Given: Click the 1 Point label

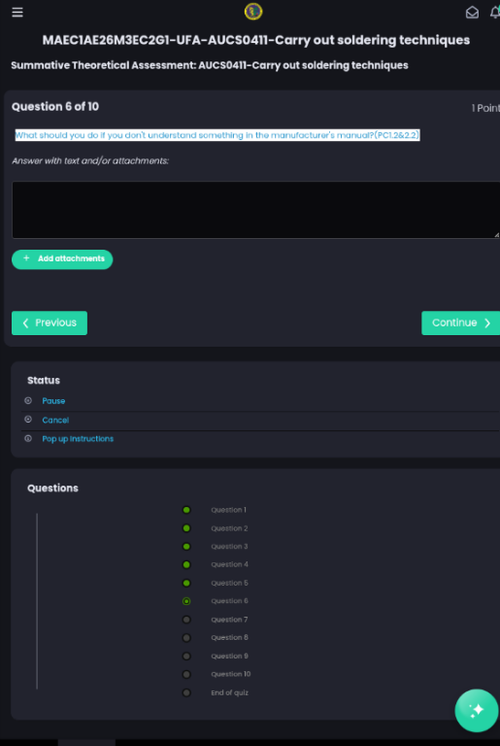Looking at the screenshot, I should coord(486,108).
